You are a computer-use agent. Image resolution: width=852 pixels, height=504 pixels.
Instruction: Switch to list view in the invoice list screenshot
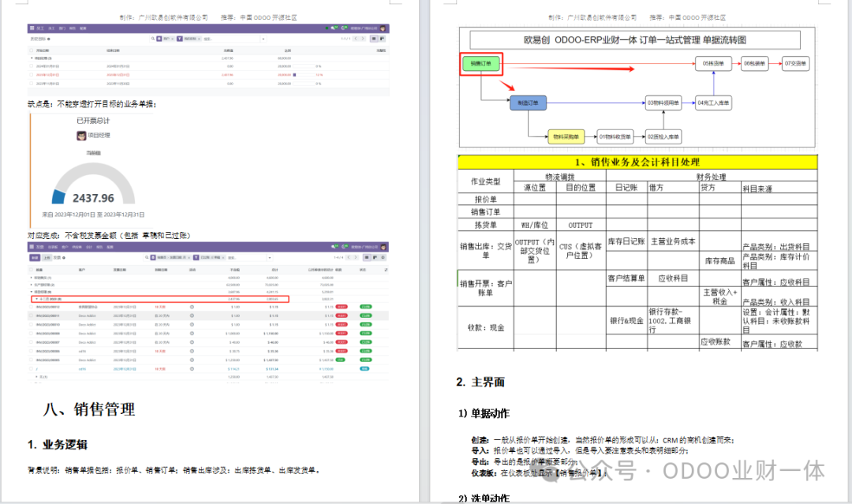click(367, 257)
